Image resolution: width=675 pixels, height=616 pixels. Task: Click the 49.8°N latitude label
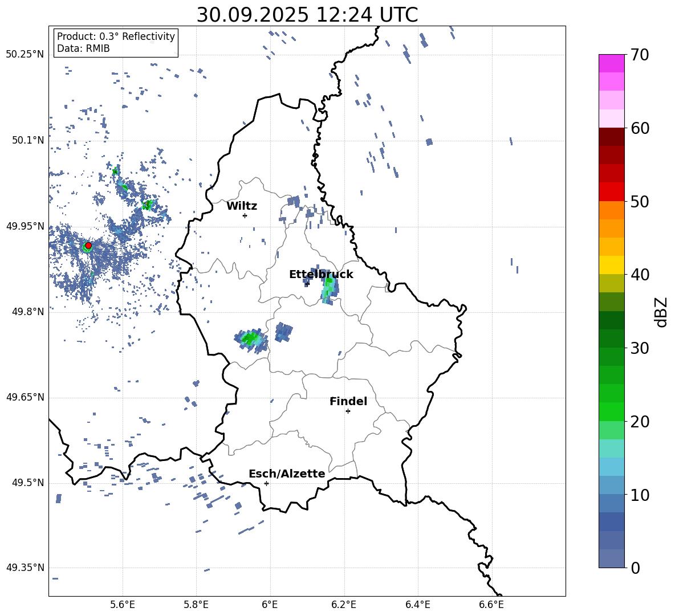click(x=29, y=312)
